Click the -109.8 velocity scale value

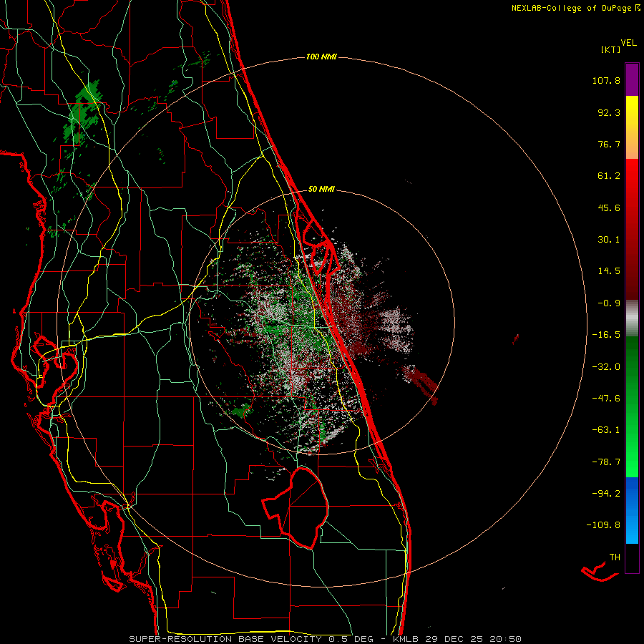tap(603, 525)
